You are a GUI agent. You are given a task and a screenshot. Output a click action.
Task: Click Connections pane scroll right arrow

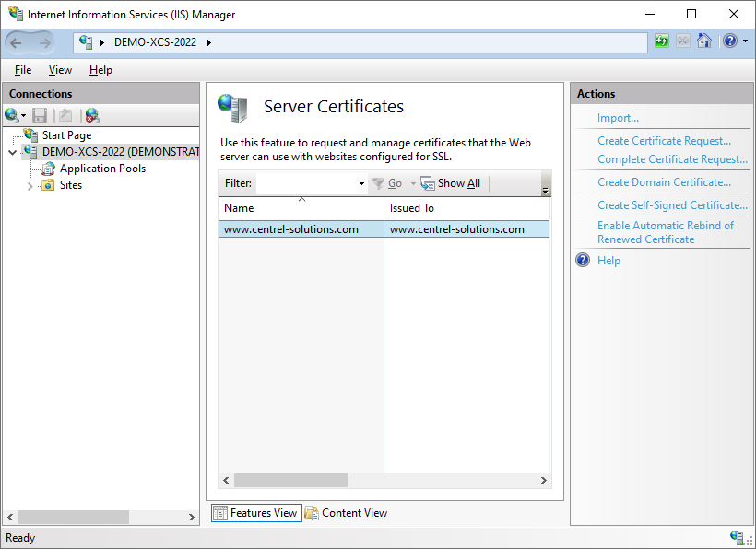pyautogui.click(x=192, y=517)
